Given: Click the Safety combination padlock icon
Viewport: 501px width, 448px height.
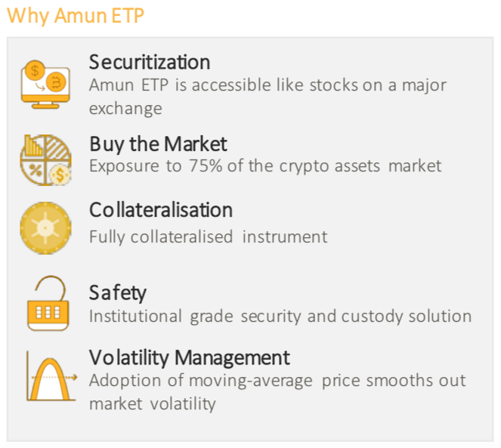Looking at the screenshot, I should tap(48, 303).
